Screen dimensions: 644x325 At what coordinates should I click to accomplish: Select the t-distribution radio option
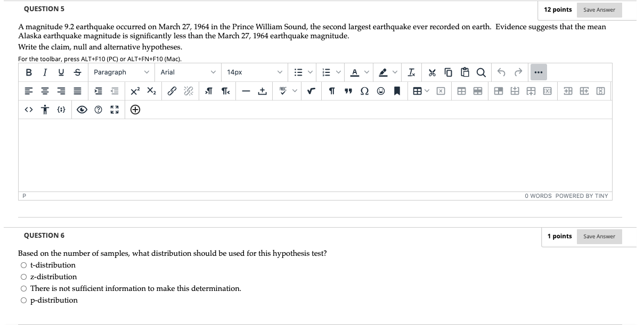(23, 265)
